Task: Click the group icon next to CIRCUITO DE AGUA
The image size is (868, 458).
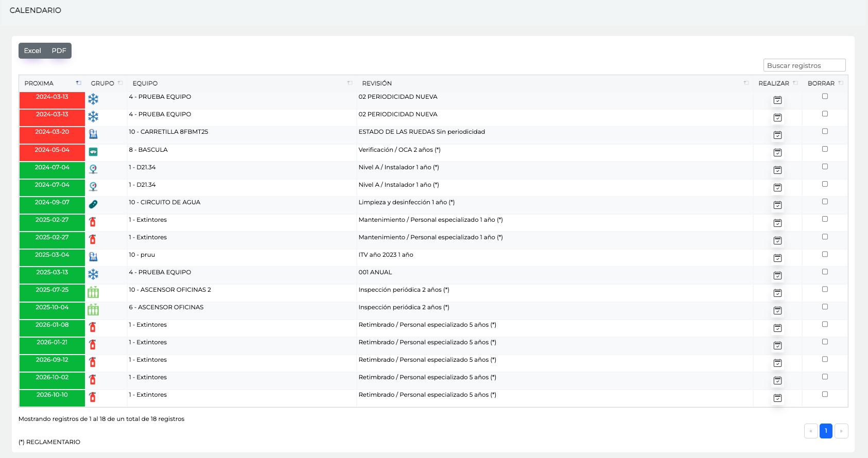Action: click(x=93, y=204)
